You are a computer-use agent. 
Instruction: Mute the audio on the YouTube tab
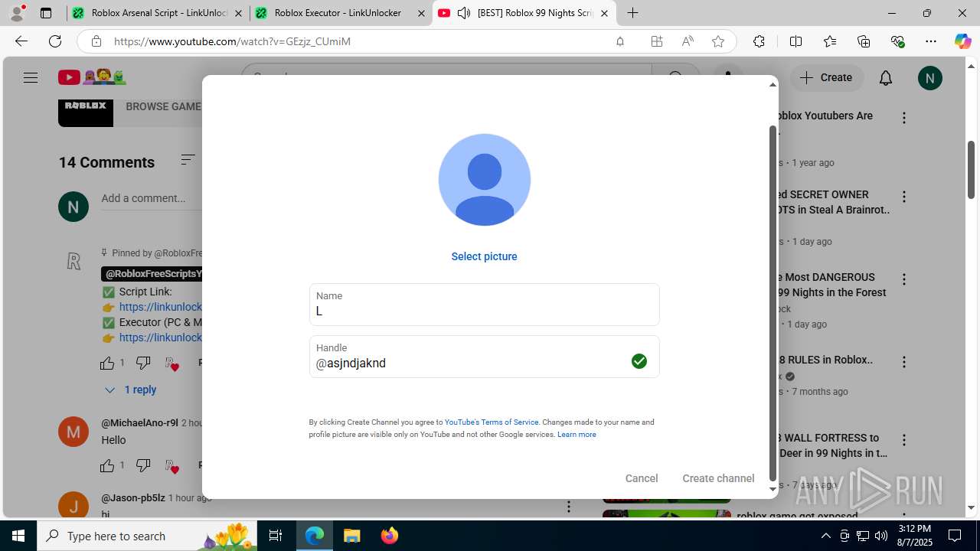pos(464,13)
